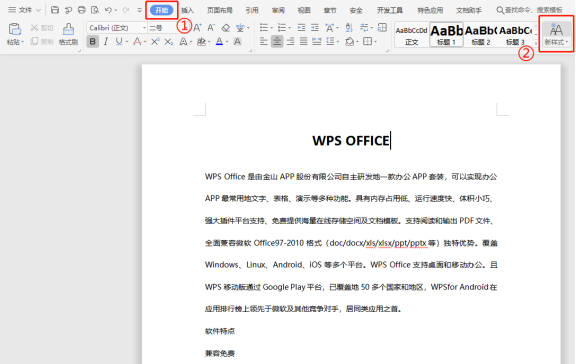Viewport: 576px width, 364px height.
Task: Click the Copy (复制) button
Action: point(42,42)
